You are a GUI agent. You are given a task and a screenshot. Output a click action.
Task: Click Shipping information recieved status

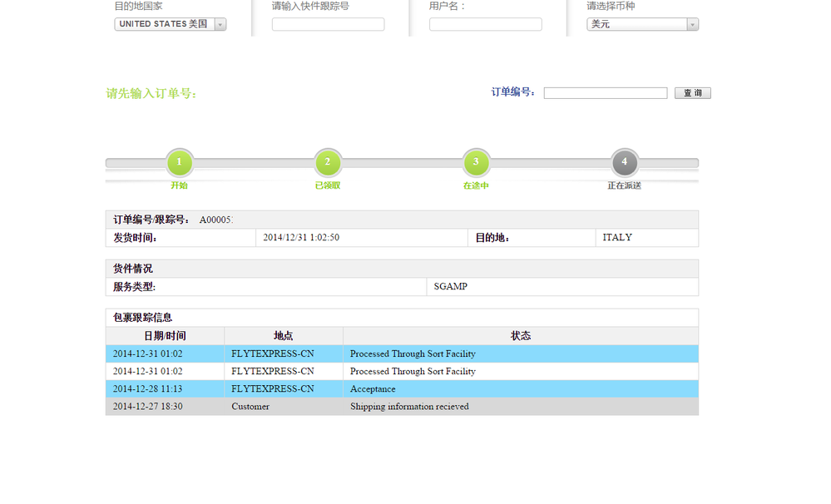[x=409, y=407]
